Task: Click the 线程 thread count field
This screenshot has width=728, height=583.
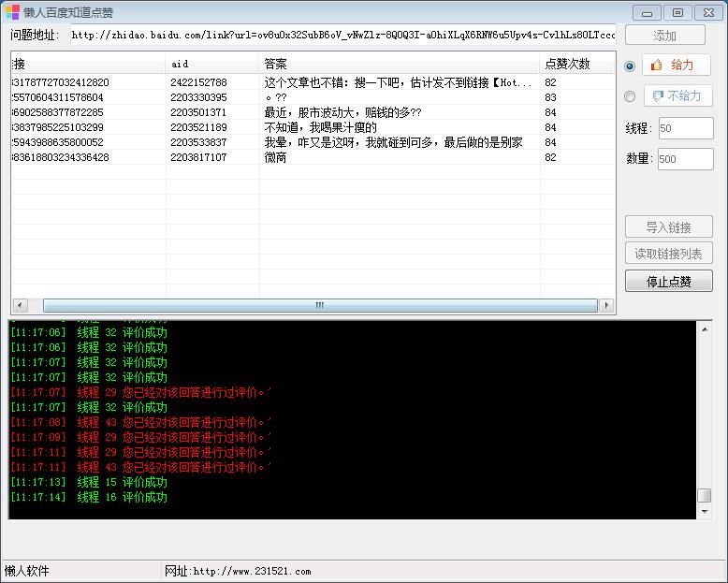Action: pyautogui.click(x=686, y=128)
